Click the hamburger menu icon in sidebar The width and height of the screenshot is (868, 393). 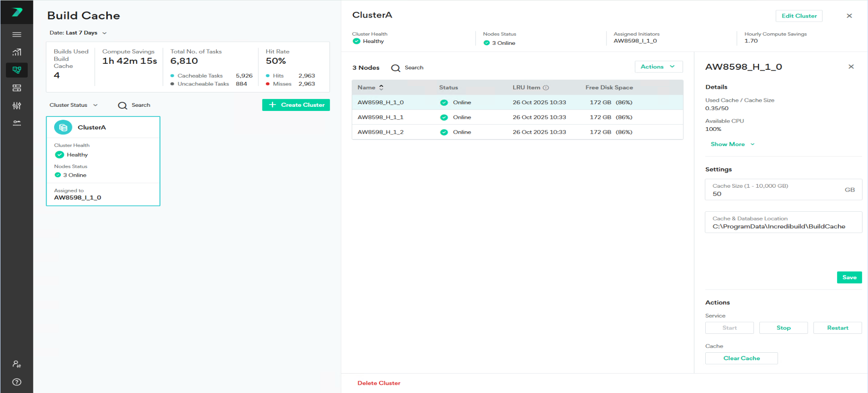pos(17,35)
